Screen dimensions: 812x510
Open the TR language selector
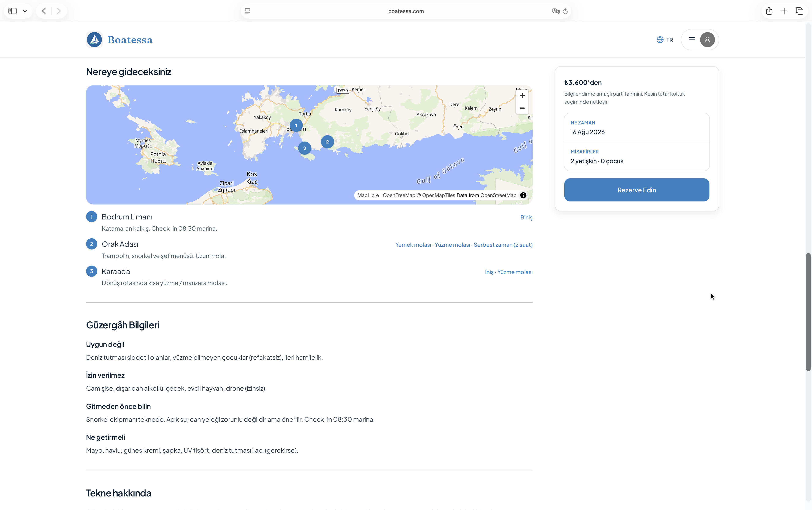coord(665,40)
